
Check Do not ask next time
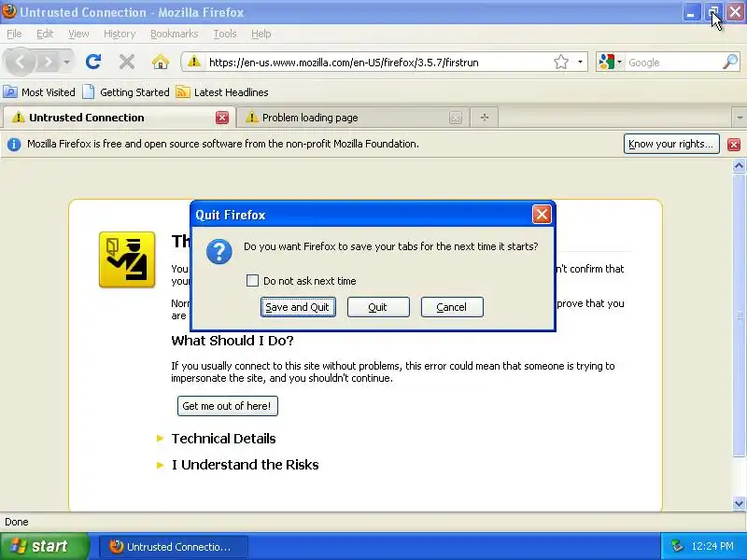pyautogui.click(x=252, y=281)
